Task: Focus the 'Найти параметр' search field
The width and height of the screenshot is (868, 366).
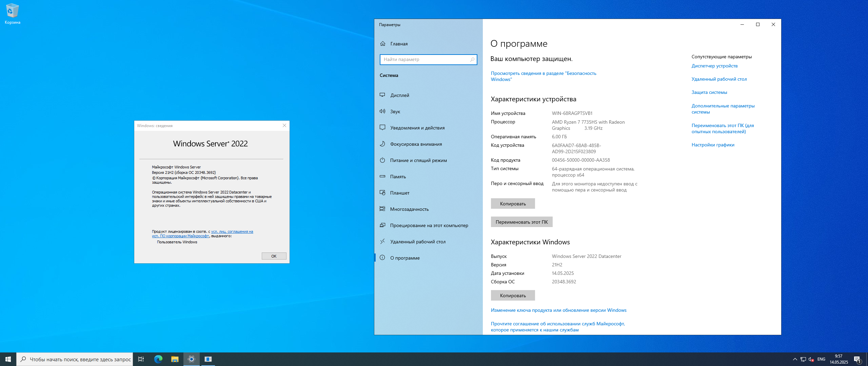Action: pos(428,59)
